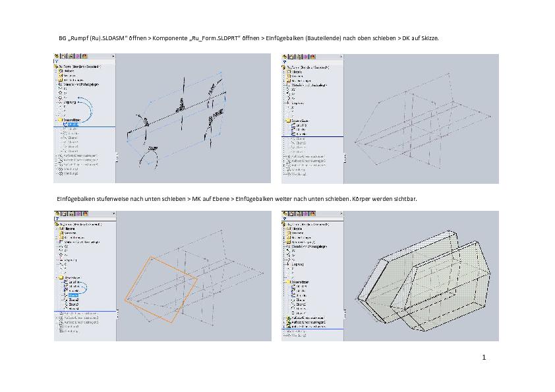555x392 pixels.
Task: Open FeatureManager tab in grey wireframe view
Action: tap(285, 57)
